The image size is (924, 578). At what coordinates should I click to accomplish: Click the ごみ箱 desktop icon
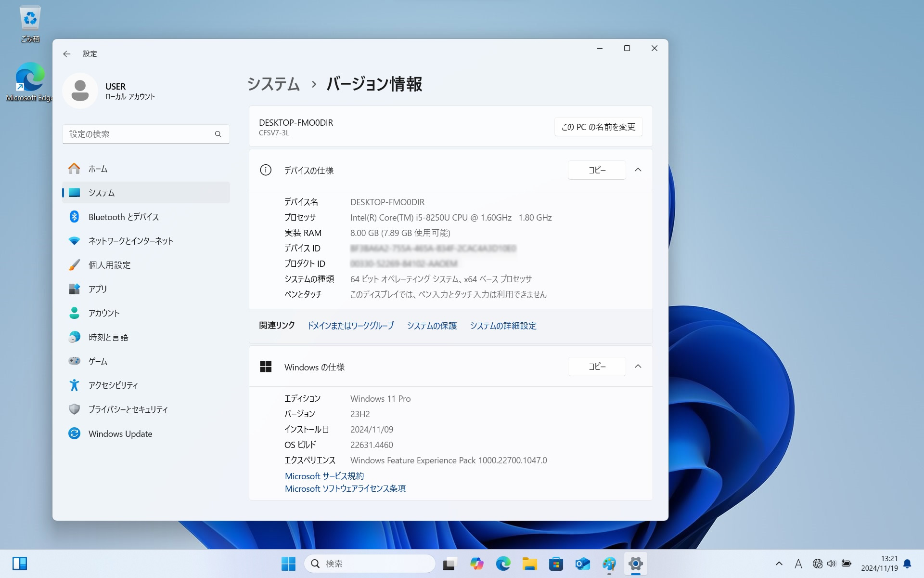[30, 24]
